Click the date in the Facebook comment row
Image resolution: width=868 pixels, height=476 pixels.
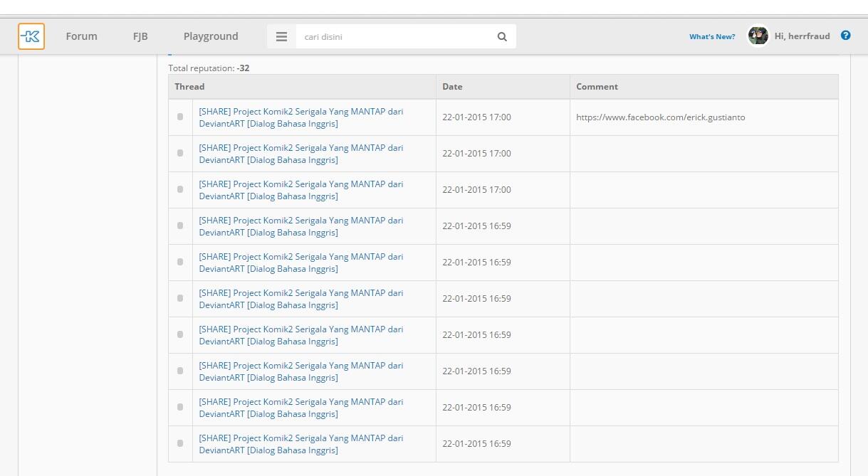click(x=476, y=117)
